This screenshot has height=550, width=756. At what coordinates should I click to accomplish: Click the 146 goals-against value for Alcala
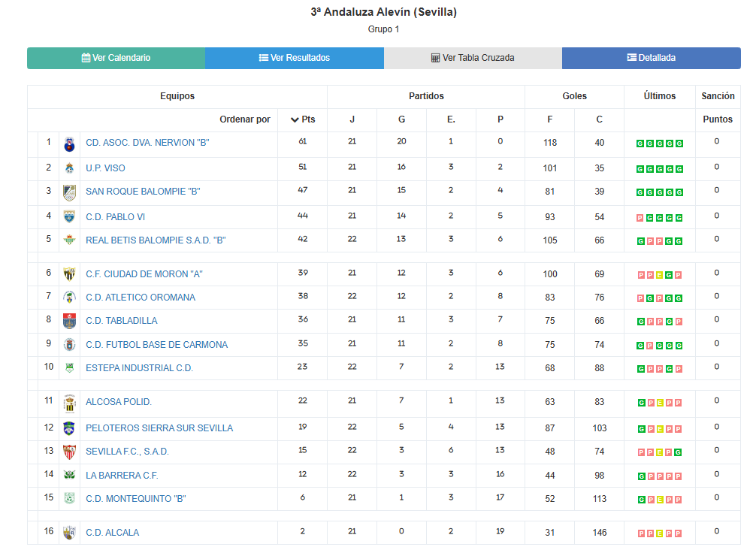[599, 532]
